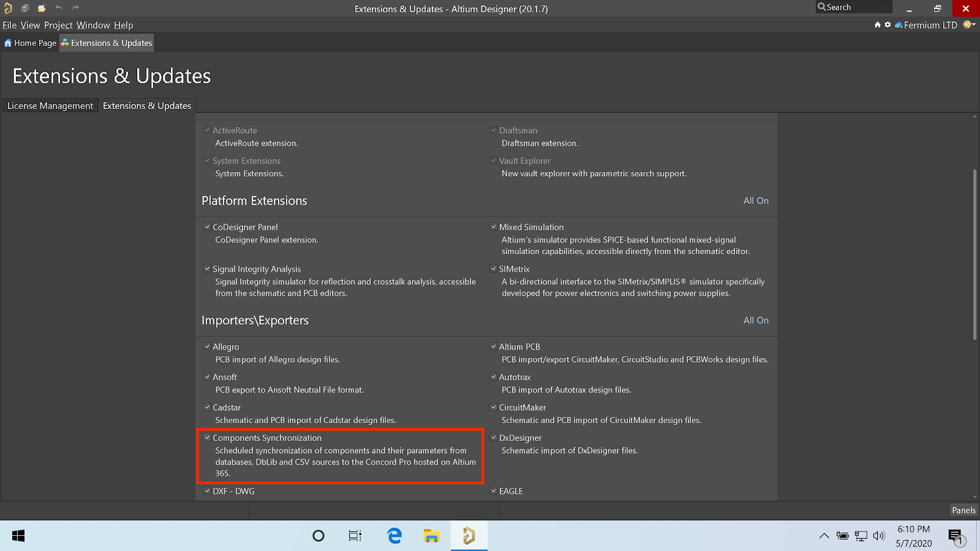Click the Draftsman extension checkbox
The width and height of the screenshot is (980, 551).
pos(494,130)
